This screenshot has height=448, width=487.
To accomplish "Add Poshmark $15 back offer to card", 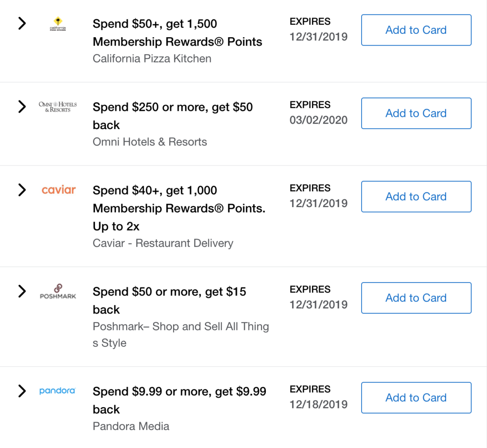I will coord(416,298).
